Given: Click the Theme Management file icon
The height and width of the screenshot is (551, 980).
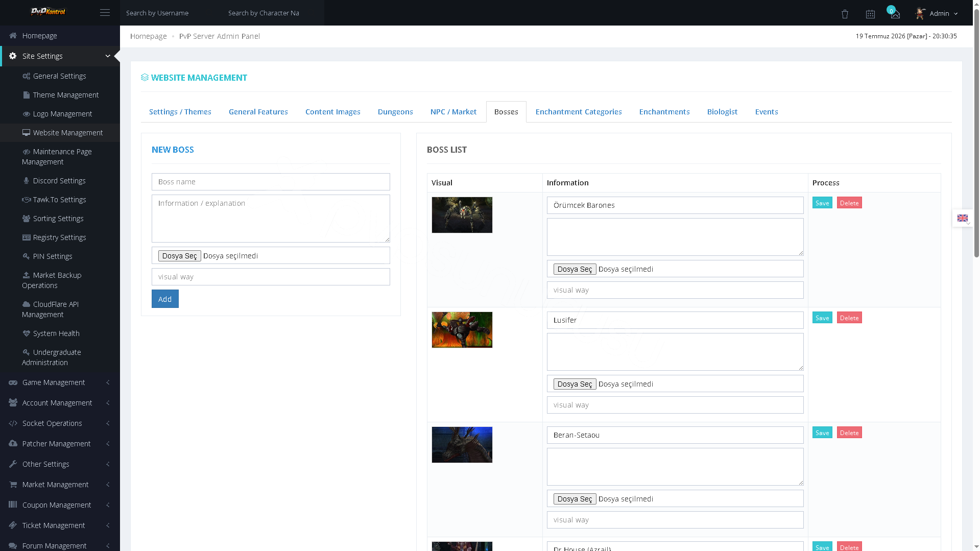Looking at the screenshot, I should click(26, 95).
